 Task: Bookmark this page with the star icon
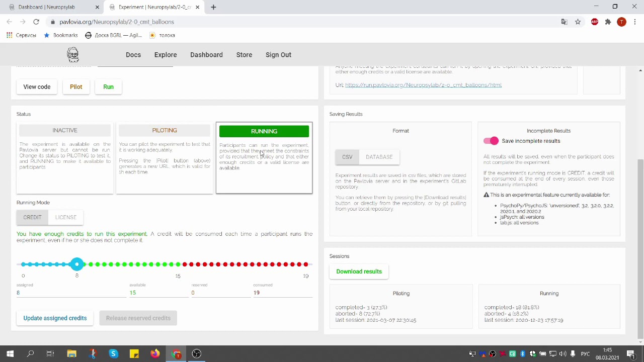point(578,22)
